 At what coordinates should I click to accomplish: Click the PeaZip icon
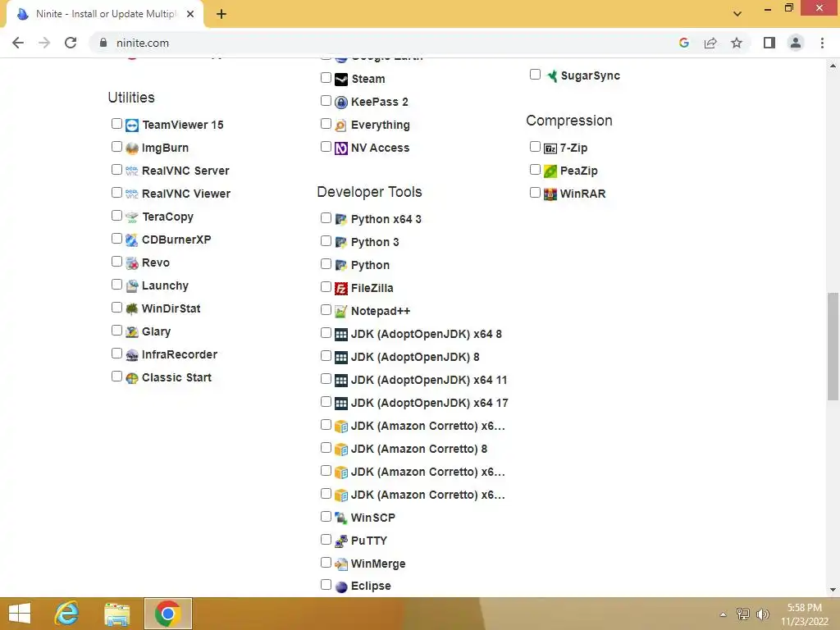coord(550,171)
